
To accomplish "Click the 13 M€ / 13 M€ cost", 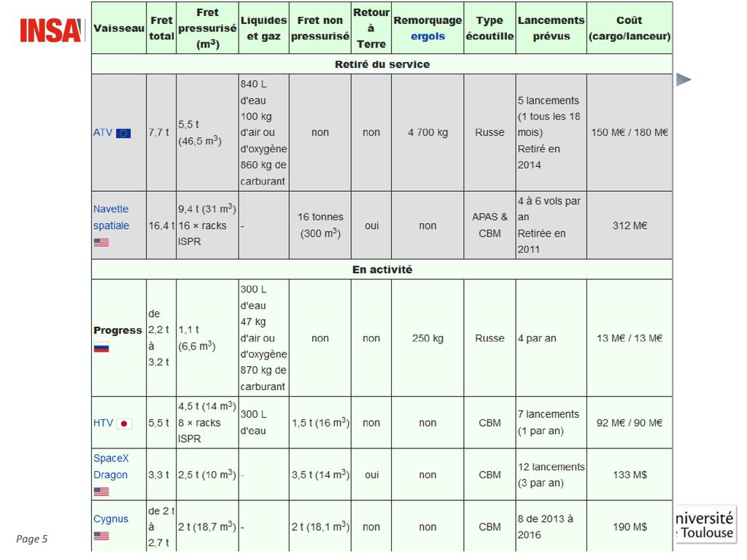I will pos(630,338).
